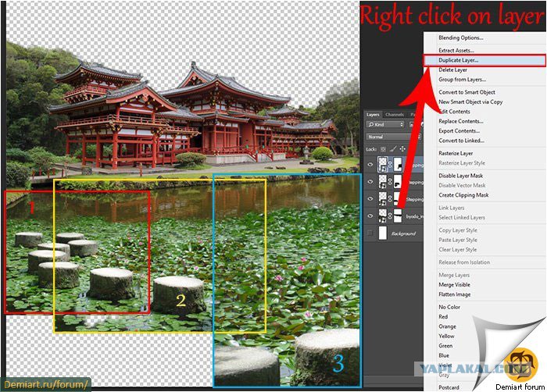Choose Convert to Smart Object

467,92
